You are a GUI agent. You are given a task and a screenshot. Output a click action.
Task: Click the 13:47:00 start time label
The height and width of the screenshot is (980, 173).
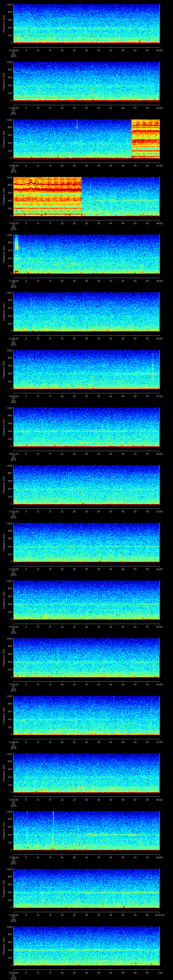(x=13, y=223)
